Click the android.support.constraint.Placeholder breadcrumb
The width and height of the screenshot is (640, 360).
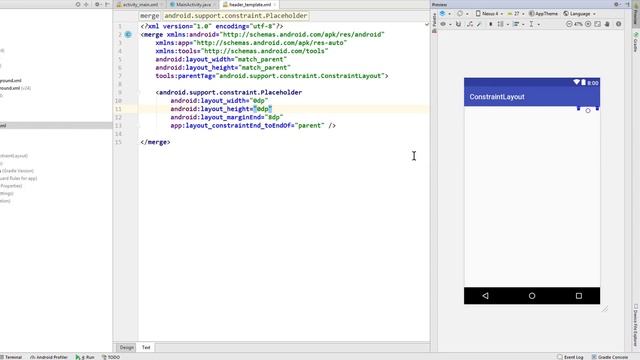click(236, 16)
